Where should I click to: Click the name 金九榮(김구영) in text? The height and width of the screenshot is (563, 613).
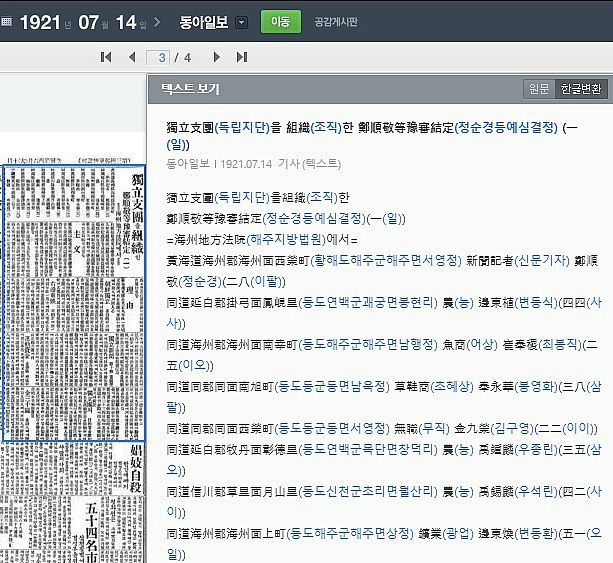tap(494, 429)
